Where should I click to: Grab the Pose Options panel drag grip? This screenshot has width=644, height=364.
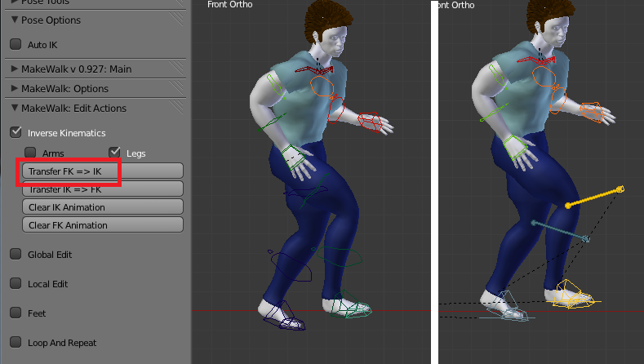pyautogui.click(x=175, y=20)
